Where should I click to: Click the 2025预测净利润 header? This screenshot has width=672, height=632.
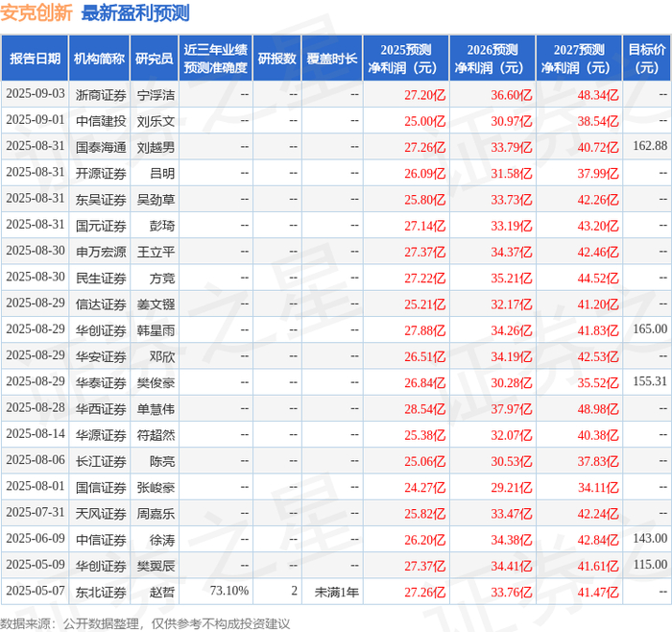[406, 59]
